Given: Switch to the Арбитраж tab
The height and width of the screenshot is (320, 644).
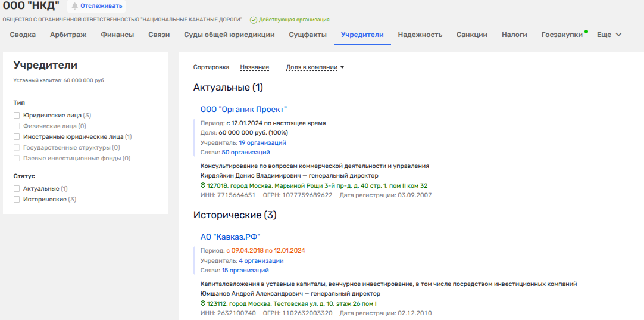Looking at the screenshot, I should (x=68, y=35).
